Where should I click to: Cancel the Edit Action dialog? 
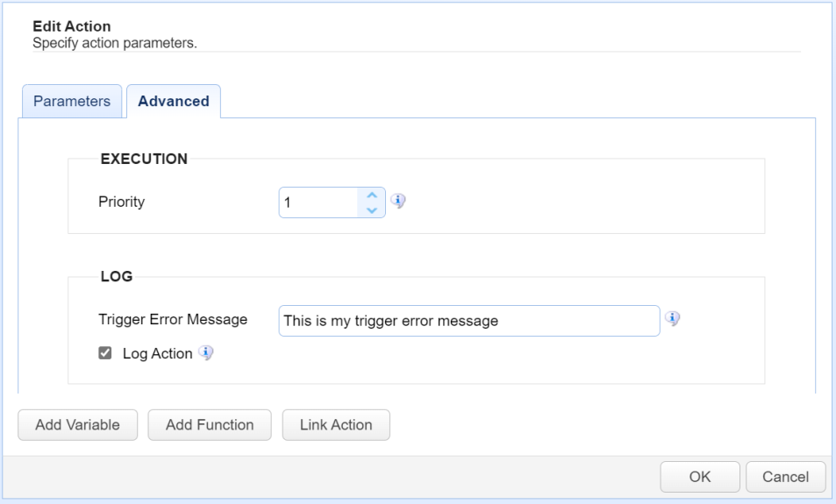(785, 477)
